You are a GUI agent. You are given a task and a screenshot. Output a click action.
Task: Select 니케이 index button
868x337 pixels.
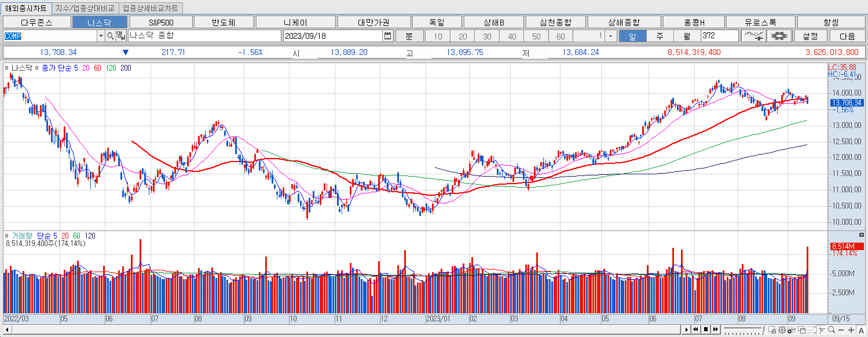[x=295, y=23]
